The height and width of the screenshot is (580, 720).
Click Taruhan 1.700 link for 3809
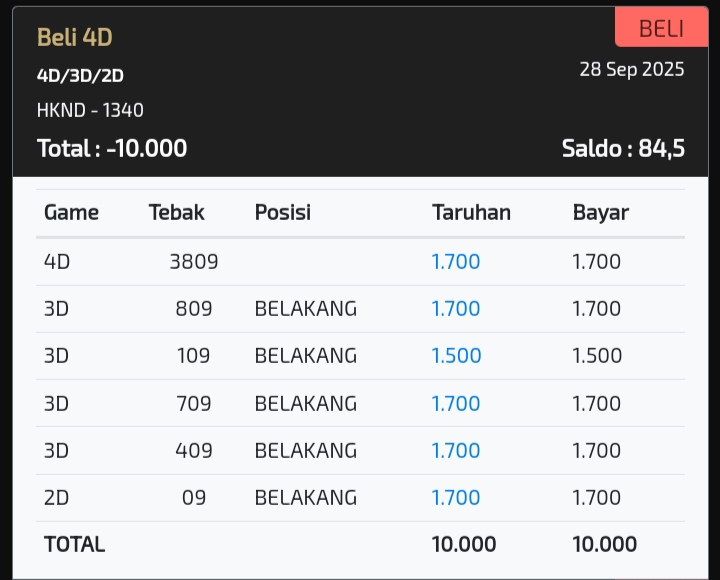pos(456,261)
